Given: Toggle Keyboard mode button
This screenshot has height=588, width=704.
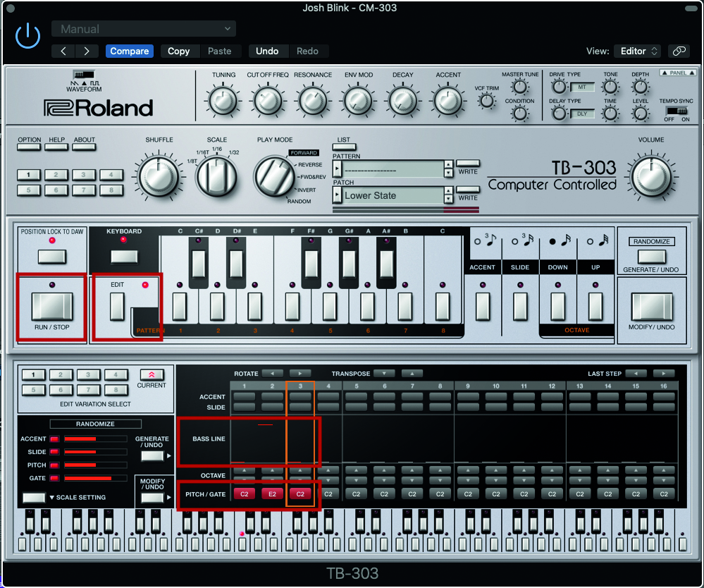Looking at the screenshot, I should (124, 257).
